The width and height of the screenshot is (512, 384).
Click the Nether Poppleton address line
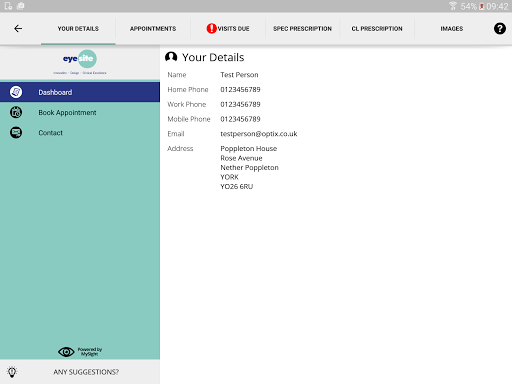[249, 168]
